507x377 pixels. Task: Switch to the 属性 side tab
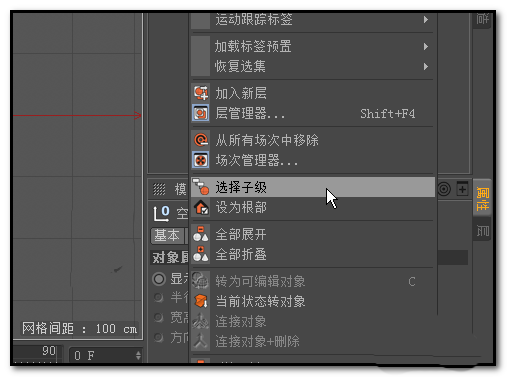482,199
